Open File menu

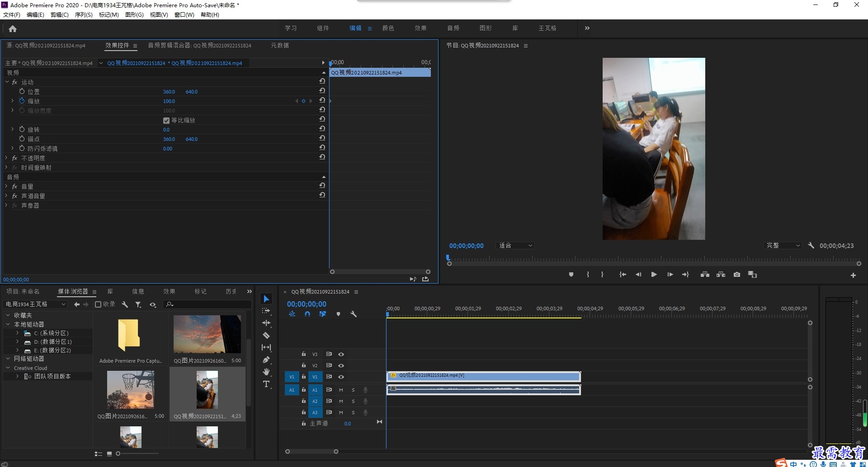pos(12,15)
